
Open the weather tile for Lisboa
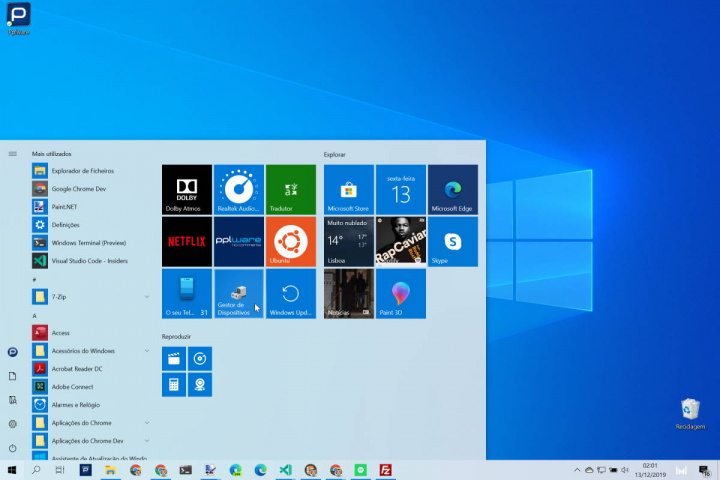click(x=349, y=241)
